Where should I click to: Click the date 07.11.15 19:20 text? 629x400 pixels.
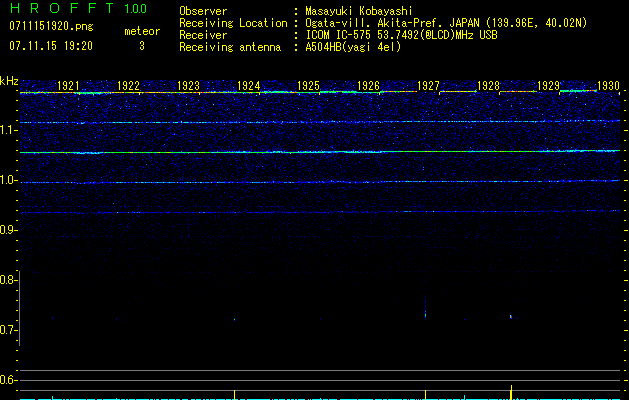pyautogui.click(x=50, y=46)
